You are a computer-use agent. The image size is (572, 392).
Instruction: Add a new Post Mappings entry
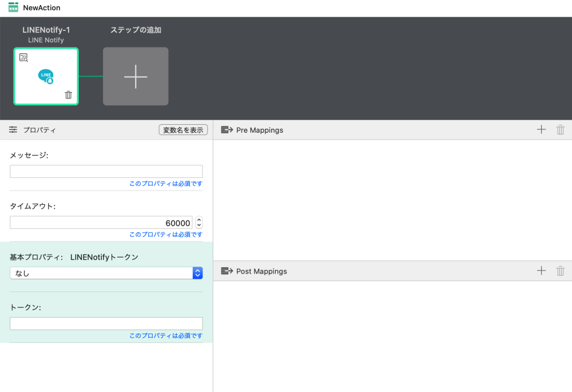[541, 271]
